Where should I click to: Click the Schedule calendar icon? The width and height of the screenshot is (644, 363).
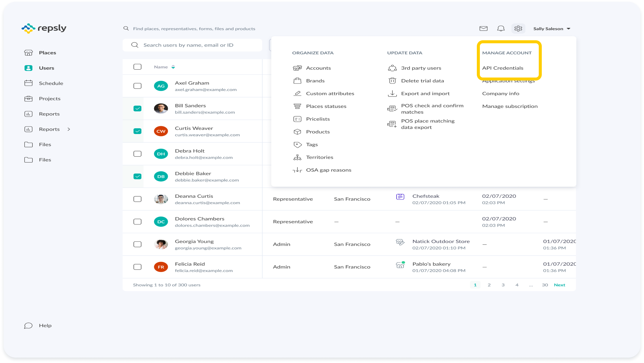click(x=29, y=83)
